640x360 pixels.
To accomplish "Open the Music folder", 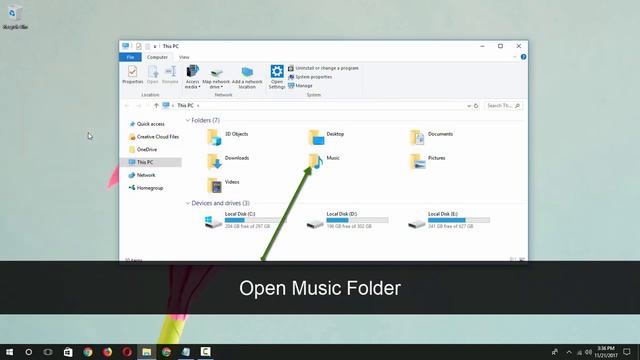I will (325, 161).
